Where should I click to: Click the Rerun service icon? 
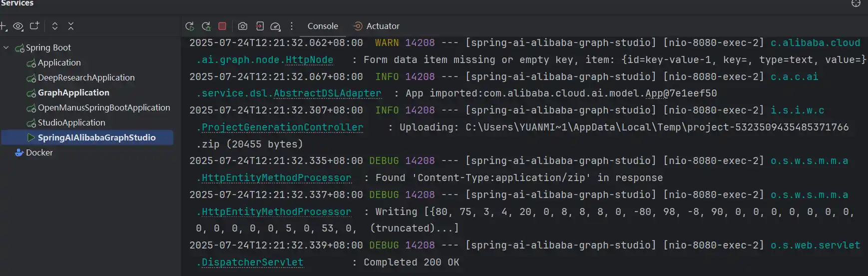click(x=189, y=26)
